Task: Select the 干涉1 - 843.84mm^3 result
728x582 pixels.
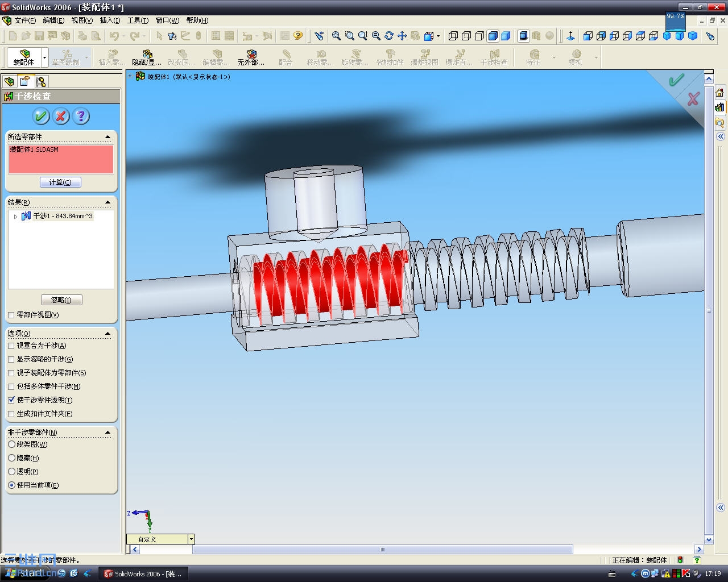Action: pos(63,217)
